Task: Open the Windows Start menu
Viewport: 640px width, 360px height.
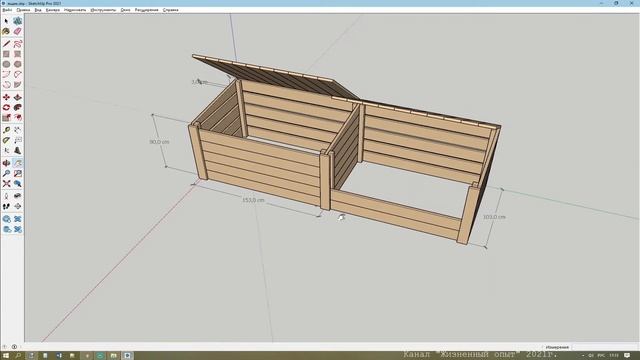Action: (x=6, y=356)
